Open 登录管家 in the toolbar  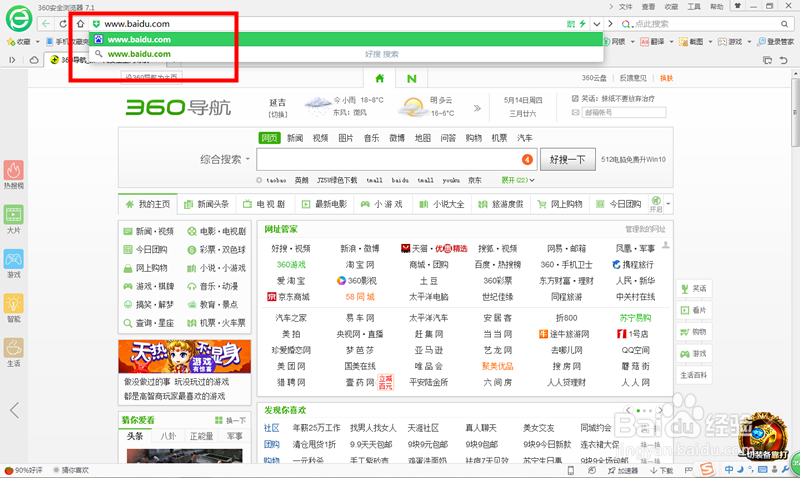(x=776, y=42)
